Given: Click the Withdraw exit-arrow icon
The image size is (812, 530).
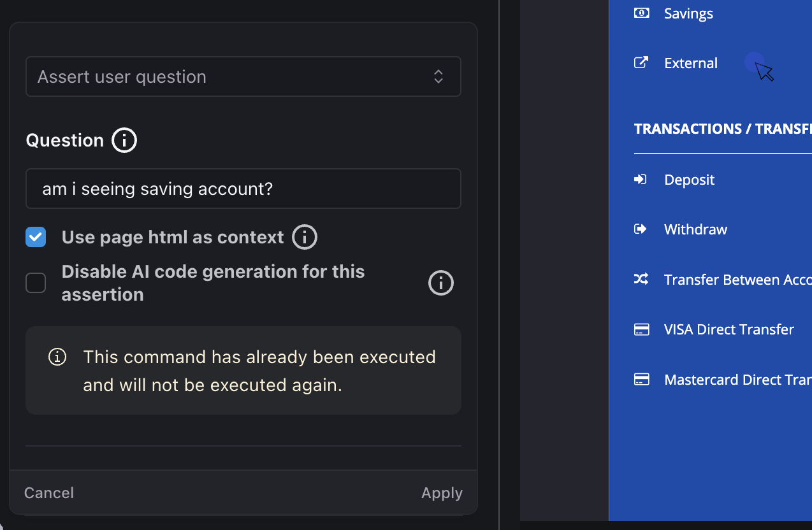Looking at the screenshot, I should tap(640, 229).
